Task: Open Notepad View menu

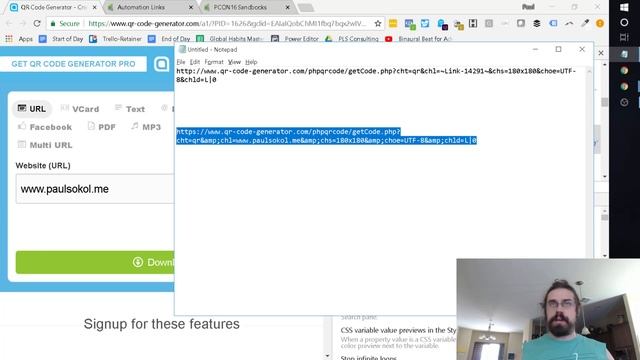Action: [234, 62]
